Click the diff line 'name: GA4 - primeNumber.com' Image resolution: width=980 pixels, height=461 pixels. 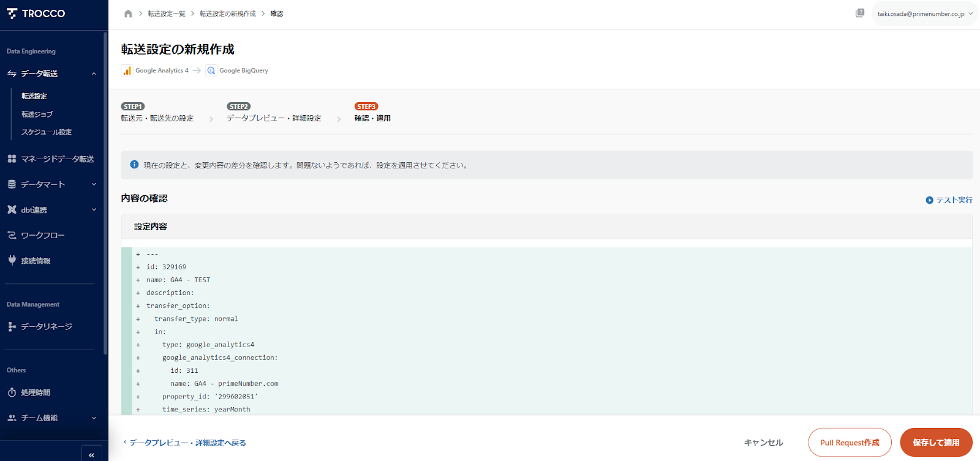(224, 384)
